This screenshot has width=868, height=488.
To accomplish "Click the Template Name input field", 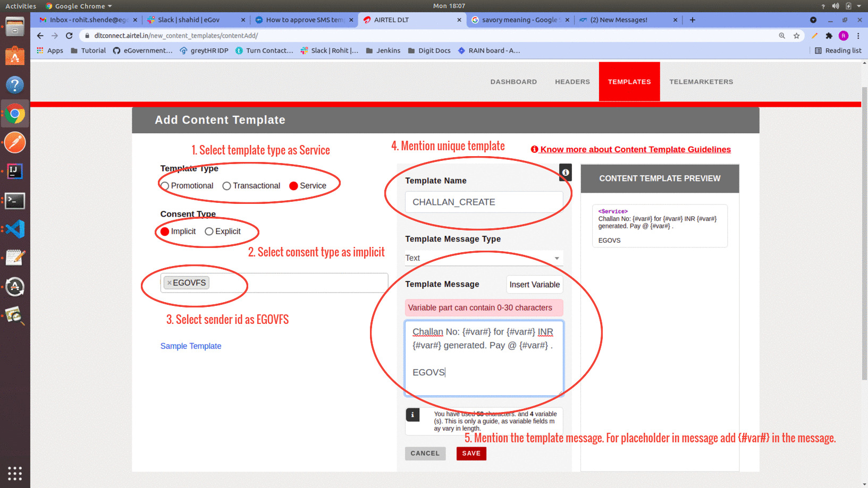I will pyautogui.click(x=483, y=202).
